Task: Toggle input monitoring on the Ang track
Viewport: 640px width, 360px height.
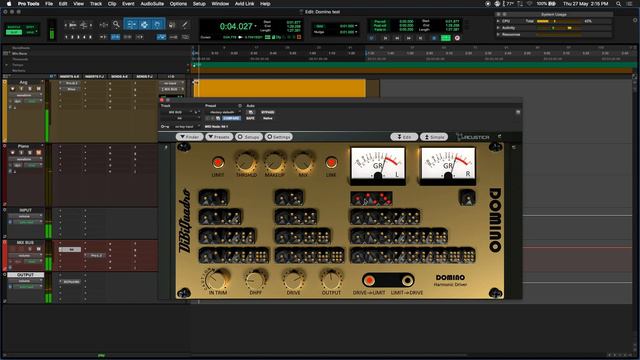Action: 21,89
